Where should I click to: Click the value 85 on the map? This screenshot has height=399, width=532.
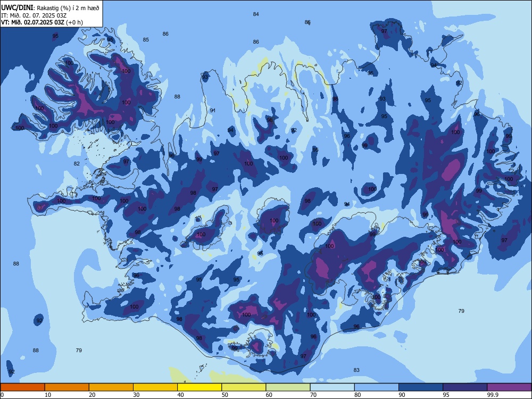coord(146,39)
